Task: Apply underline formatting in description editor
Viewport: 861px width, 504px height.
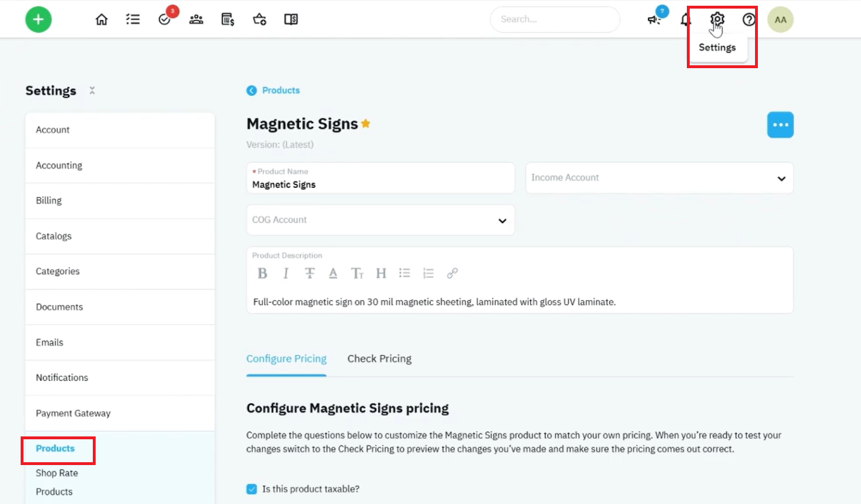Action: tap(333, 273)
